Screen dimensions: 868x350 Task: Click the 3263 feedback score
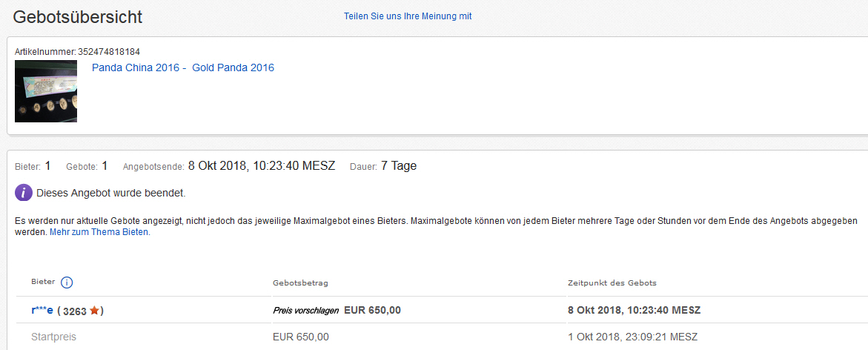click(76, 311)
